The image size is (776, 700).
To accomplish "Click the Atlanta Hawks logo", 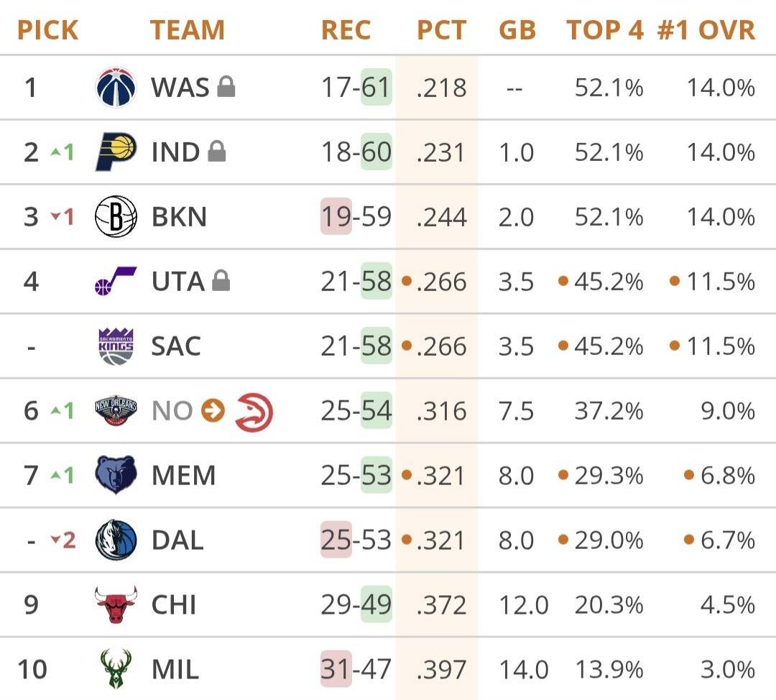I will pyautogui.click(x=254, y=412).
